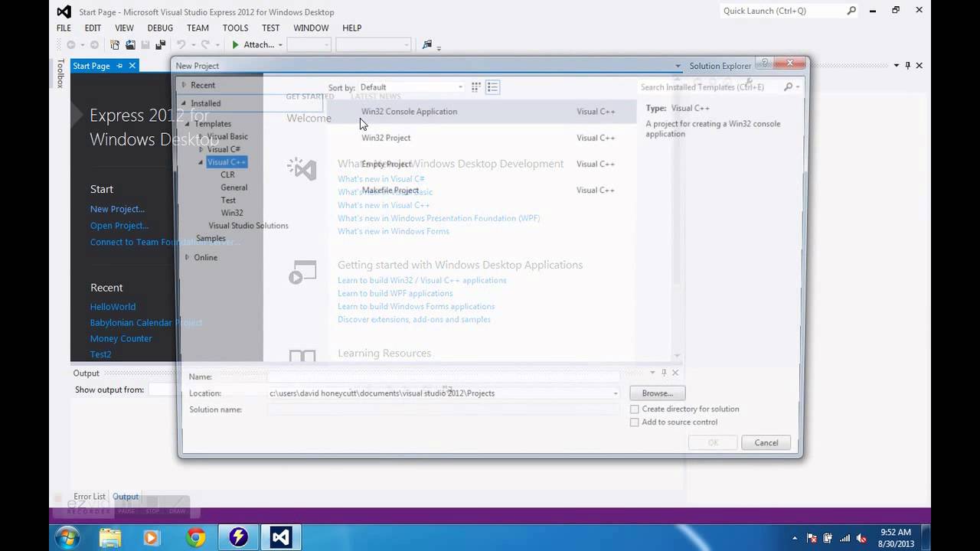Enable Add to source control checkbox
Viewport: 980px width, 551px height.
click(x=634, y=422)
